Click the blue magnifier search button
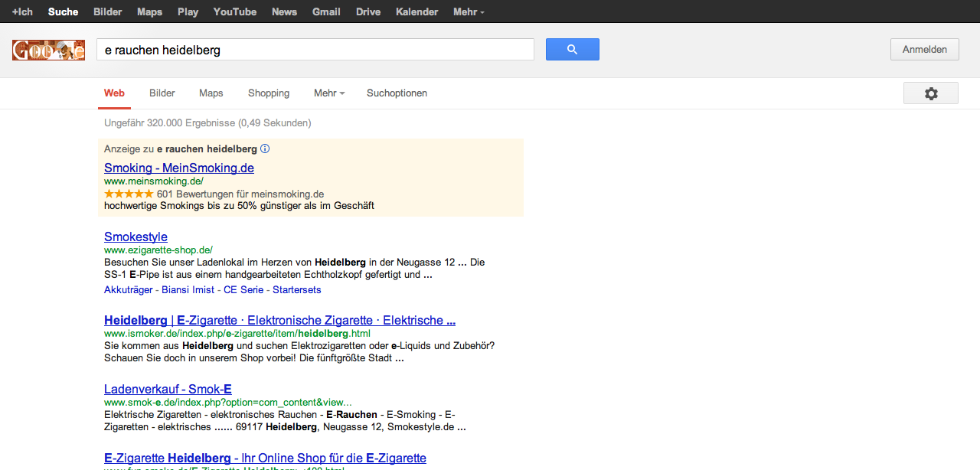Viewport: 980px width, 470px height. (x=572, y=50)
